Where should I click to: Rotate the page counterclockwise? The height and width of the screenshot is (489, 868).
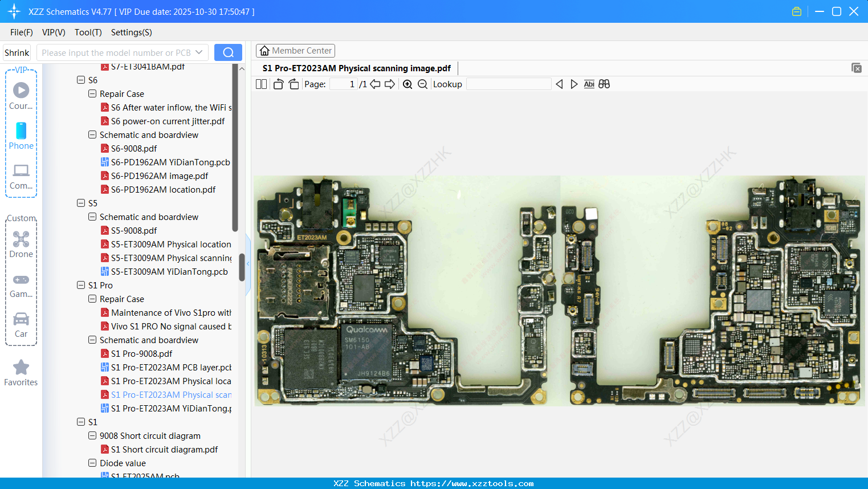click(x=278, y=84)
